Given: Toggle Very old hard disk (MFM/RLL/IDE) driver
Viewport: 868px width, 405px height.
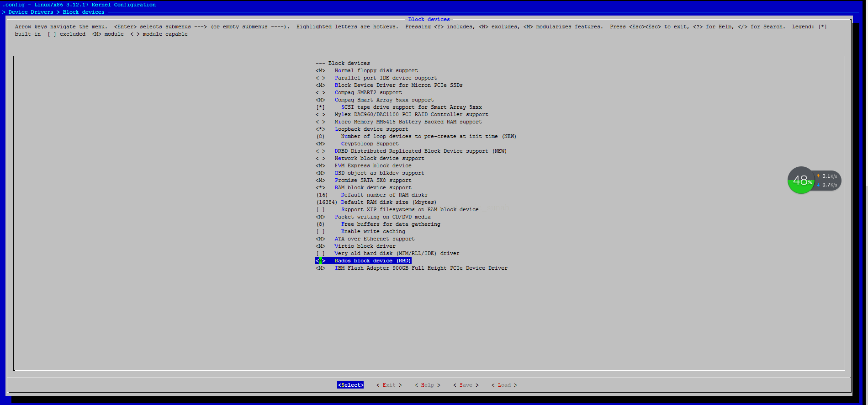Looking at the screenshot, I should tap(387, 253).
